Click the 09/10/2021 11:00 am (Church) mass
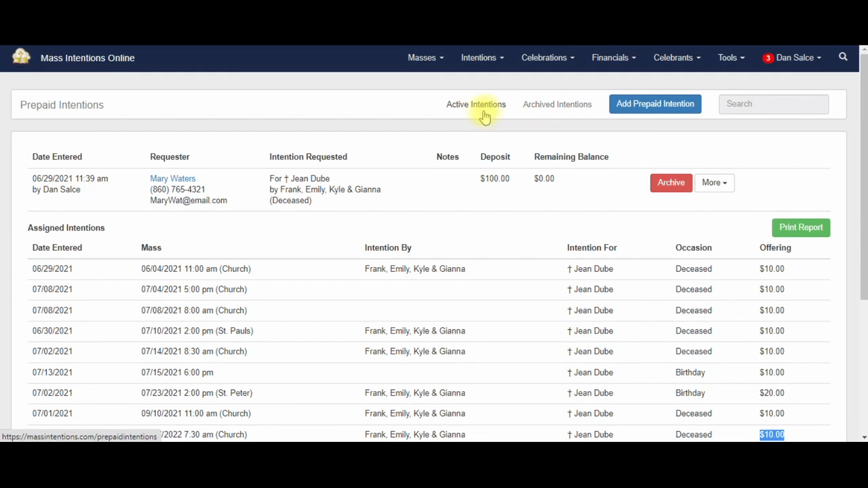This screenshot has height=488, width=868. 196,413
